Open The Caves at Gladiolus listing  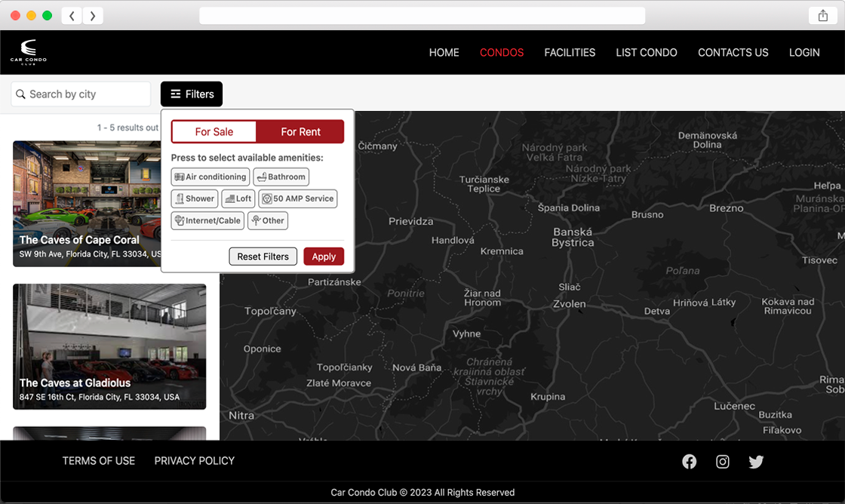point(109,346)
